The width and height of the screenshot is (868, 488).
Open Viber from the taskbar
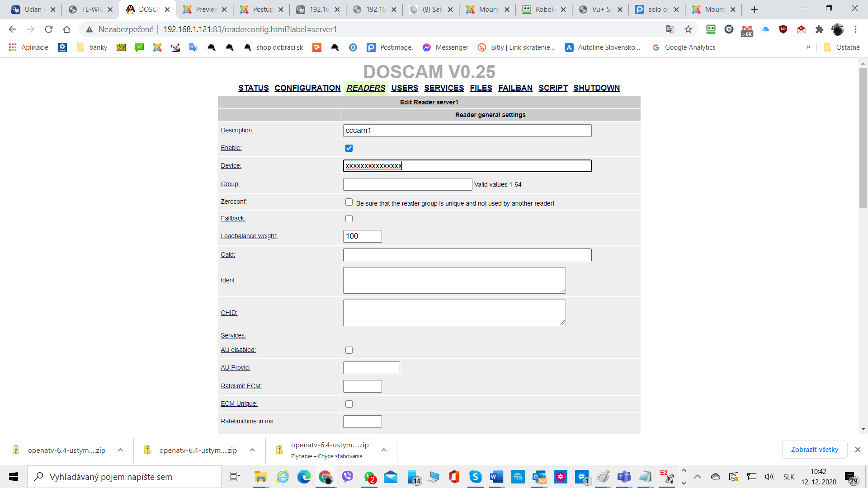(347, 477)
